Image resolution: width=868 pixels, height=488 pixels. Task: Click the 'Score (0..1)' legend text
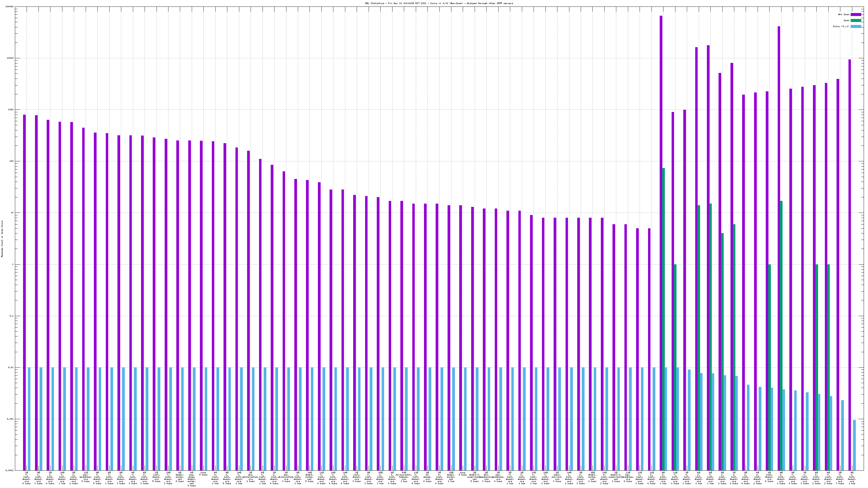(x=841, y=26)
